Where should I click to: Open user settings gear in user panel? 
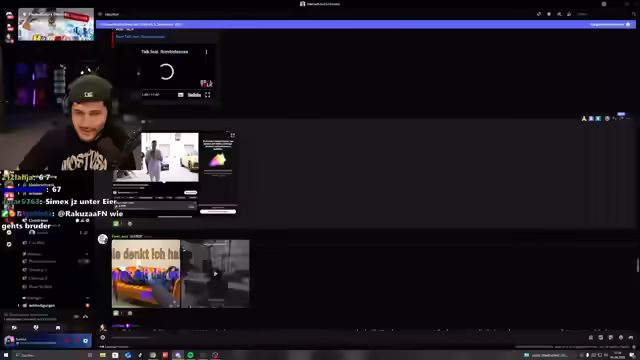[x=85, y=341]
